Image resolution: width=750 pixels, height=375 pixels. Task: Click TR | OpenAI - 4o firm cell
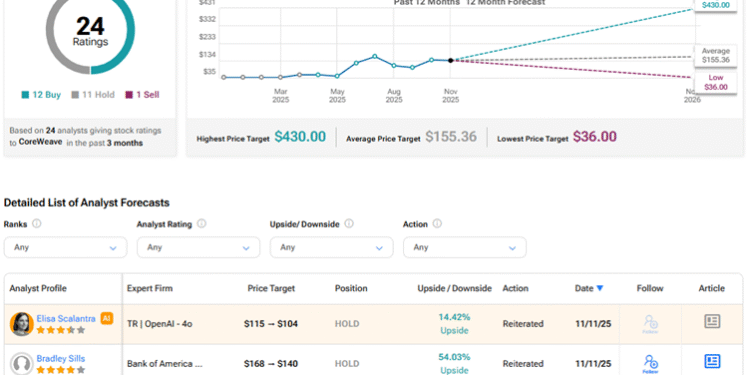pos(160,324)
